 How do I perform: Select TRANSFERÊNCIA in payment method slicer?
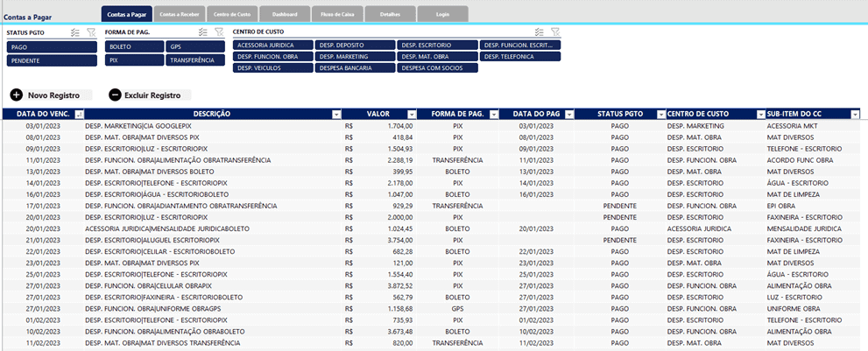click(x=195, y=60)
